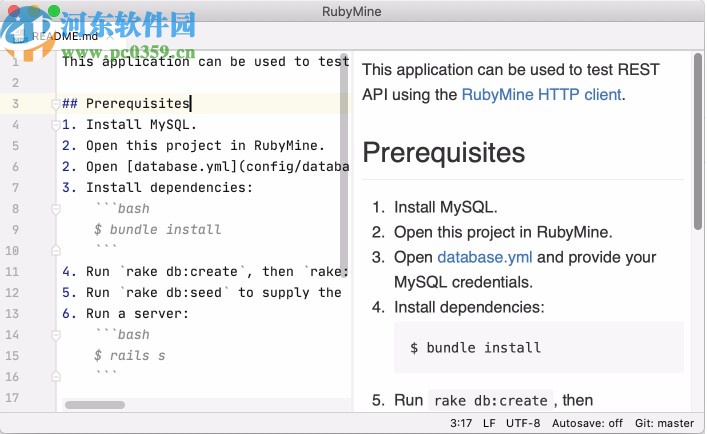Open the database.yml link in preview

(x=485, y=257)
